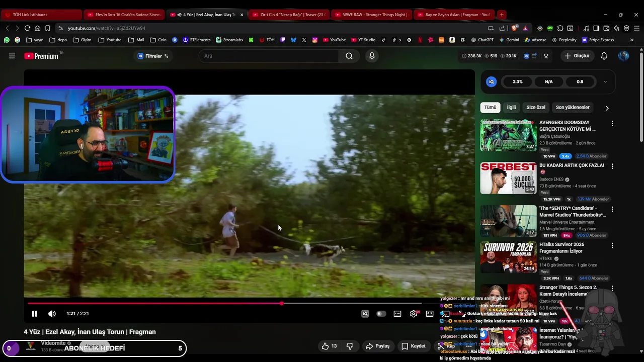The image size is (644, 362).
Task: Open the Coin bookmark folder
Action: 158,40
